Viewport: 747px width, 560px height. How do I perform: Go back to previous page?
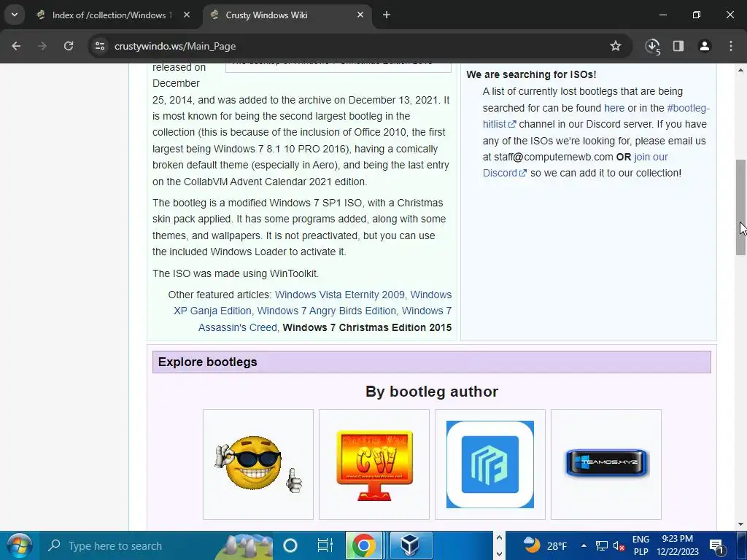click(x=16, y=46)
